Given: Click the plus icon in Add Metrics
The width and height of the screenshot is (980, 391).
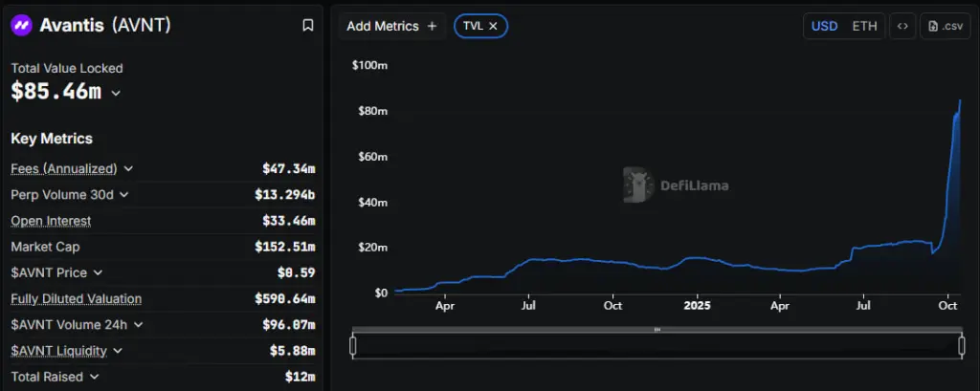Looking at the screenshot, I should point(432,26).
